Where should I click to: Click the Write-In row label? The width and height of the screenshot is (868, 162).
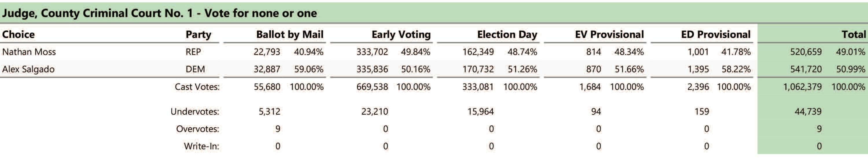[201, 146]
